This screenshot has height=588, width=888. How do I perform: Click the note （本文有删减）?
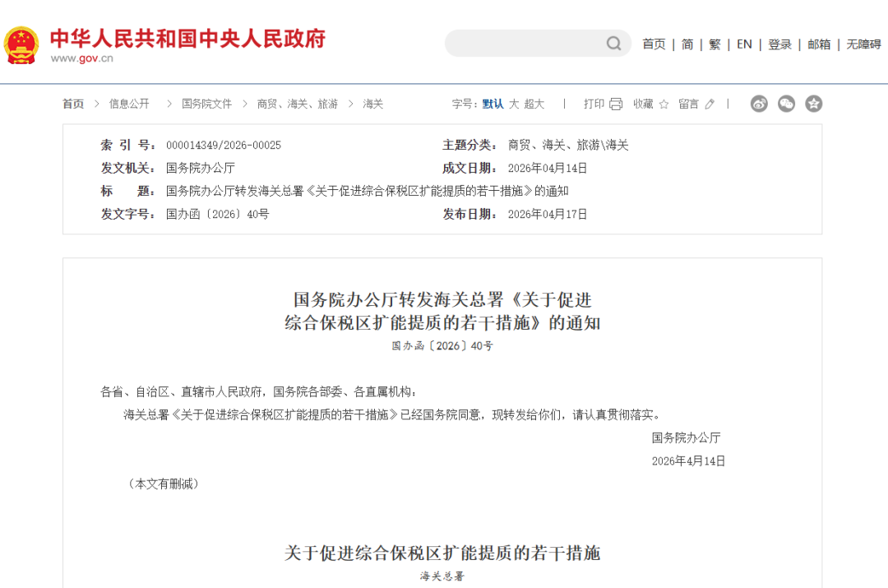pyautogui.click(x=164, y=484)
